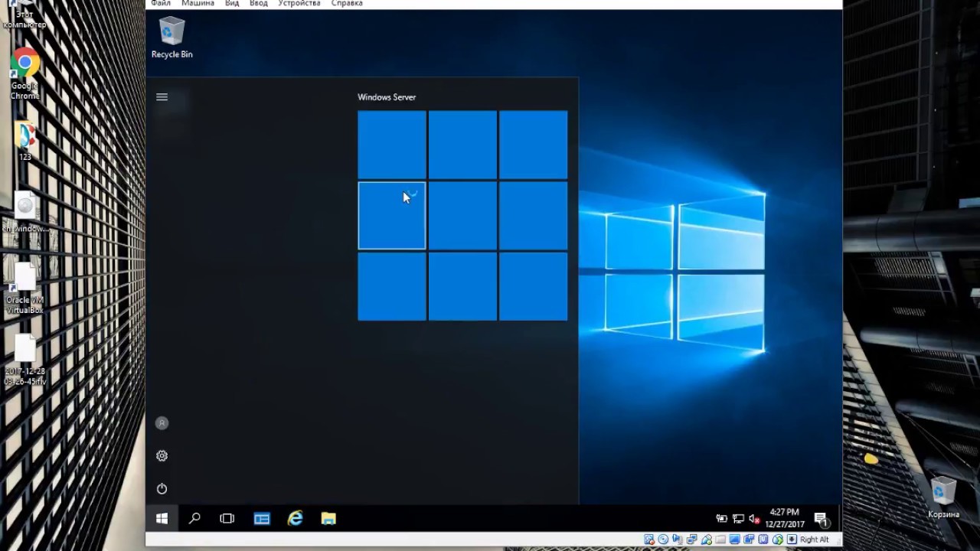Click the highlighted Start menu tile
The height and width of the screenshot is (551, 980).
[392, 216]
